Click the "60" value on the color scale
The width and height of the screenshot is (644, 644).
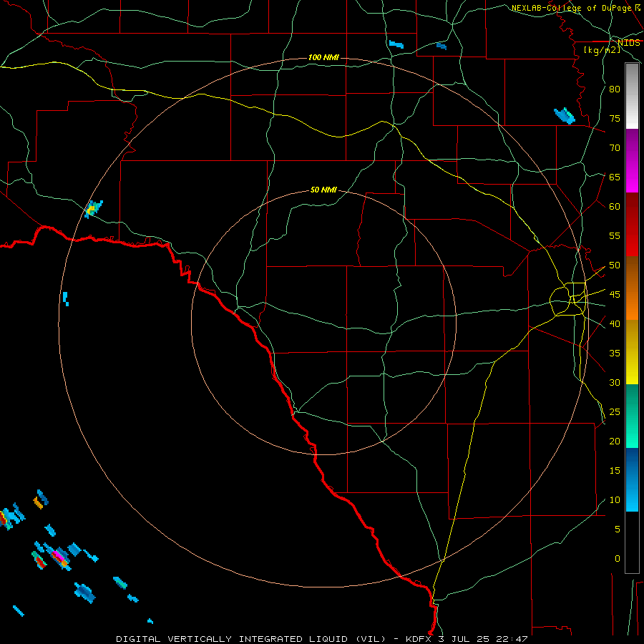[x=615, y=207]
